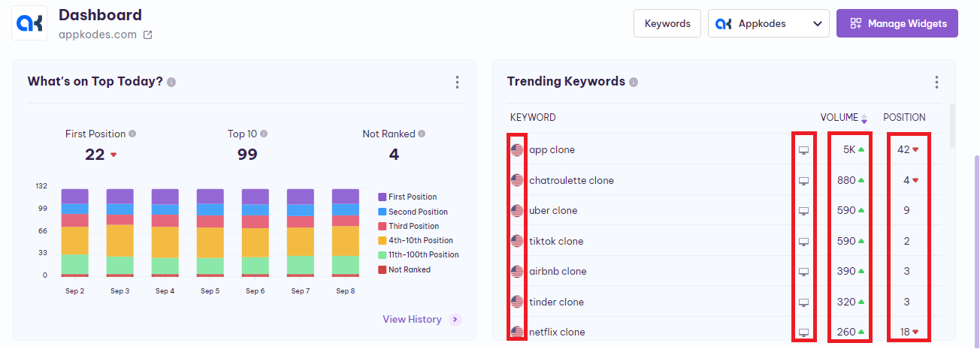Click position 18 for netflix clone
980x349 pixels.
903,332
